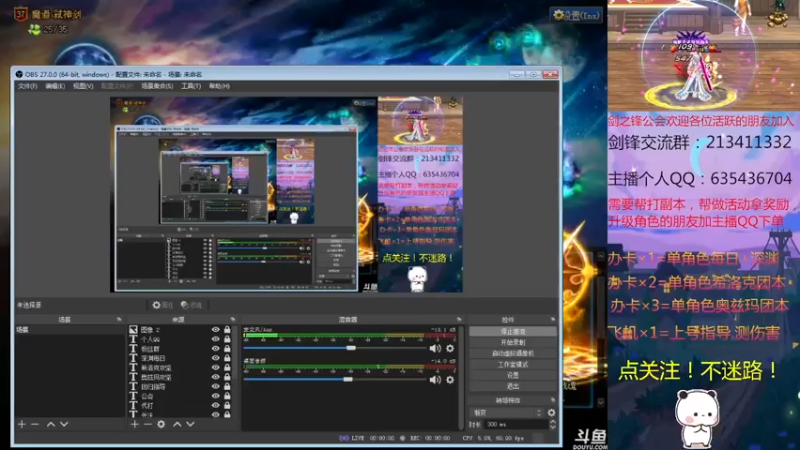Screen dimensions: 800x450
Task: Undock the 来源 panel via its header icon
Action: (233, 319)
